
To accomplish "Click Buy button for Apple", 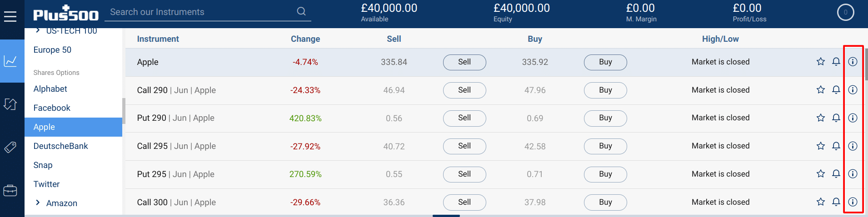I will click(x=605, y=62).
